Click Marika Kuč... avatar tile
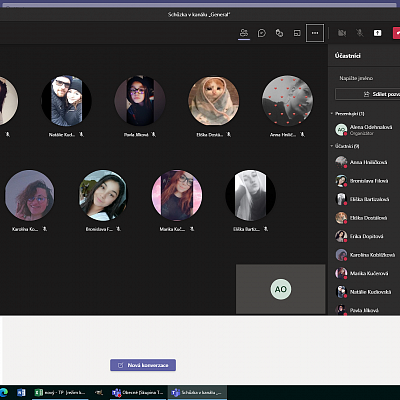The width and height of the screenshot is (400, 400). coord(177,195)
